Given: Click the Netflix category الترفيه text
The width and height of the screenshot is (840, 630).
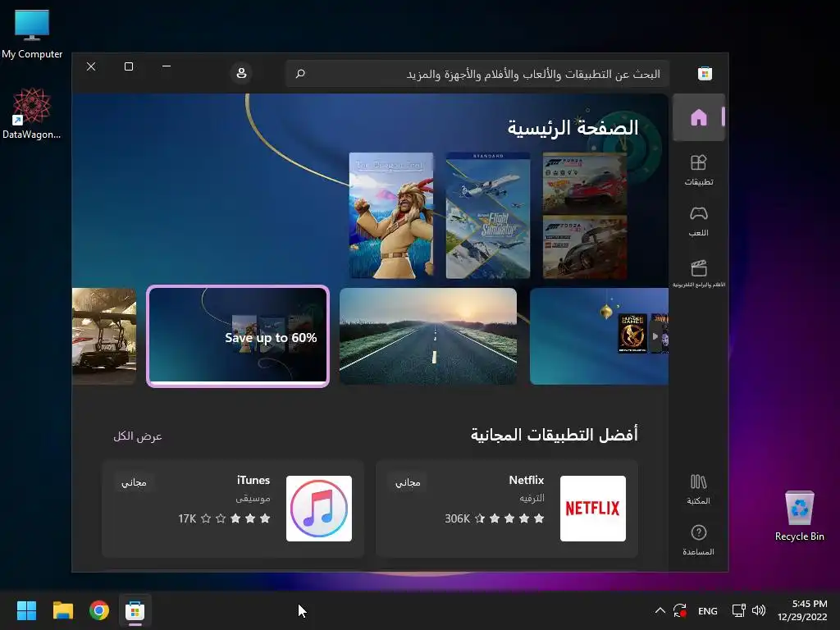Looking at the screenshot, I should coord(532,498).
